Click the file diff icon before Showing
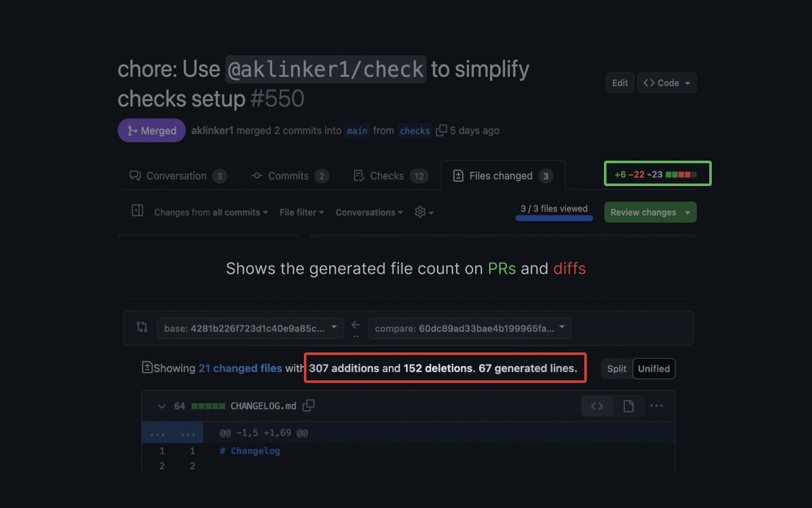The width and height of the screenshot is (812, 508). [147, 367]
